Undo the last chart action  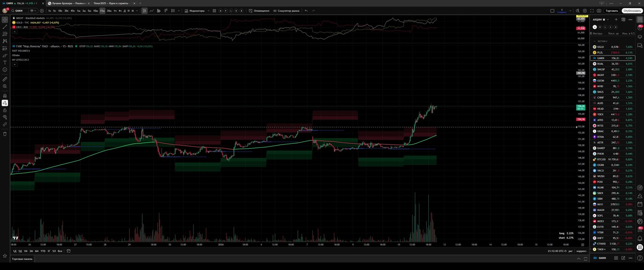point(306,11)
